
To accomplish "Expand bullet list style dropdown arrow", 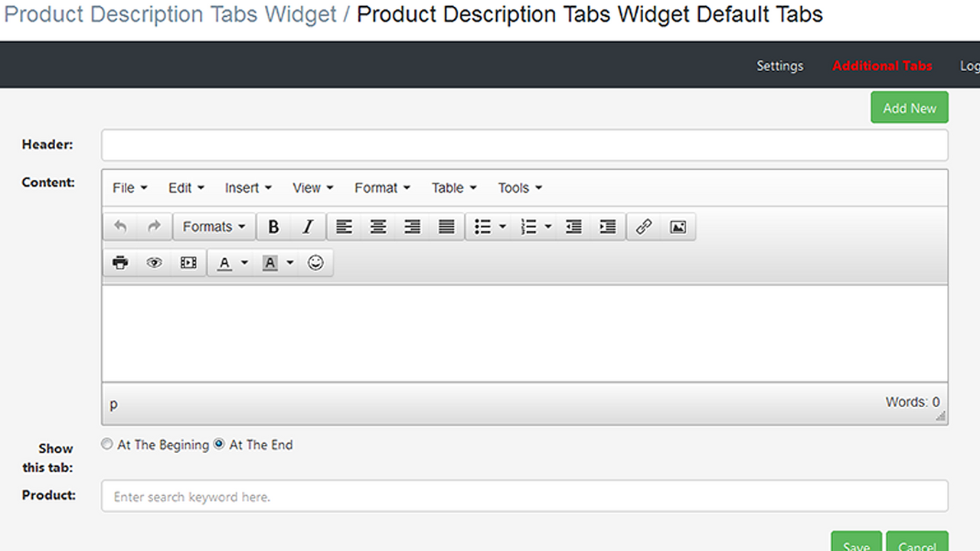I will coord(503,227).
